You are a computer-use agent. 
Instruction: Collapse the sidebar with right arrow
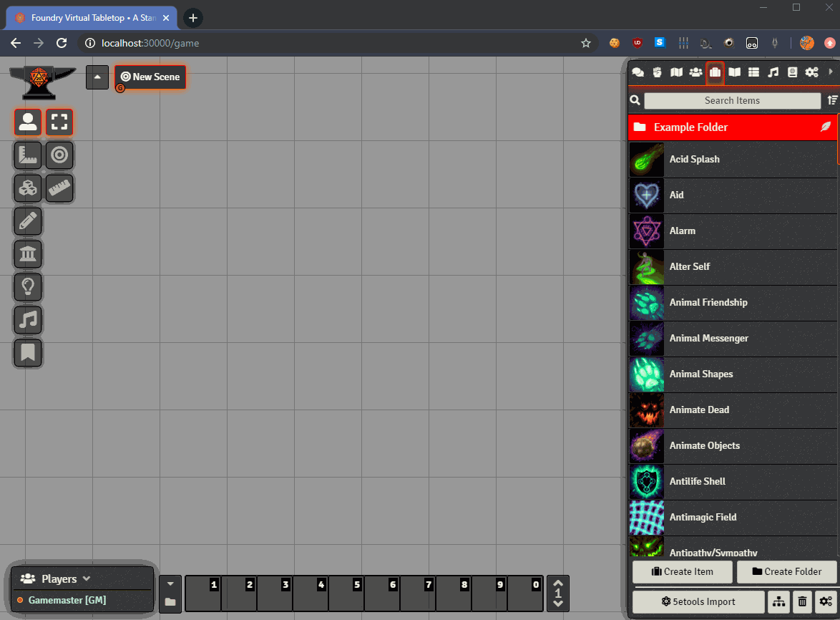(x=830, y=72)
